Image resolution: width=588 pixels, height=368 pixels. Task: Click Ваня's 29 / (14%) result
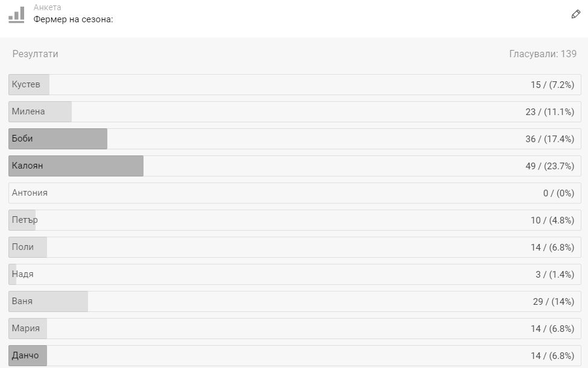coord(554,302)
